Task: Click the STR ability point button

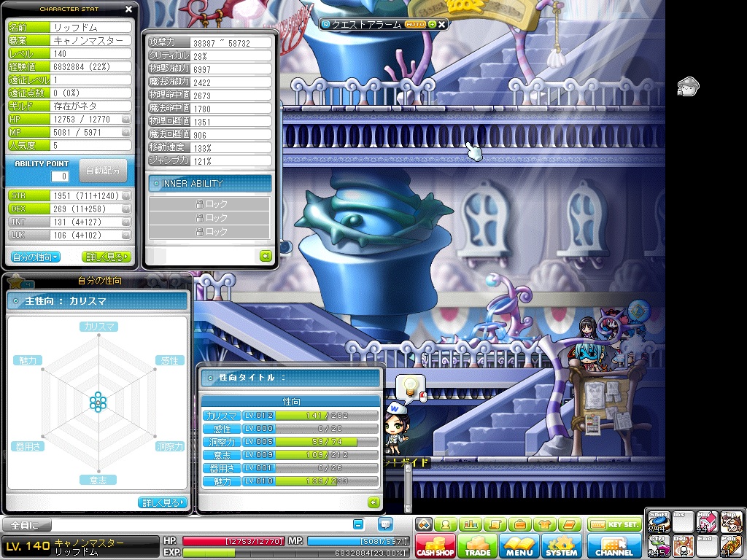Action: pos(126,195)
